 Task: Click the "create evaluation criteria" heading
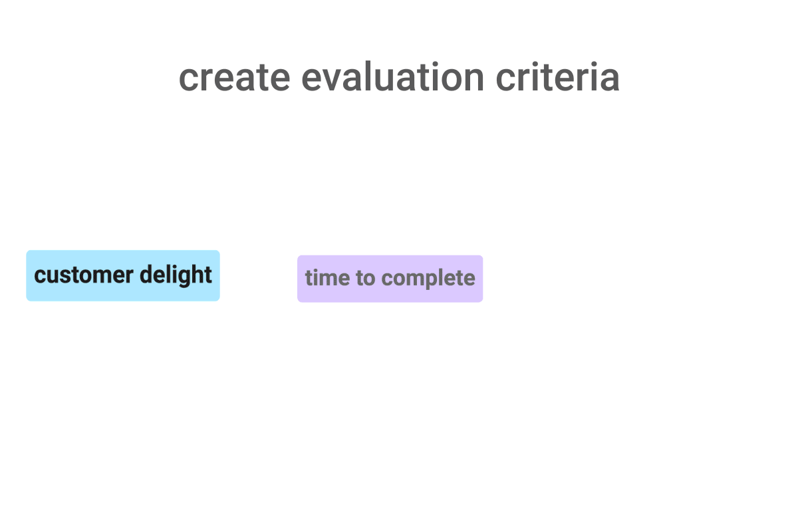(399, 77)
